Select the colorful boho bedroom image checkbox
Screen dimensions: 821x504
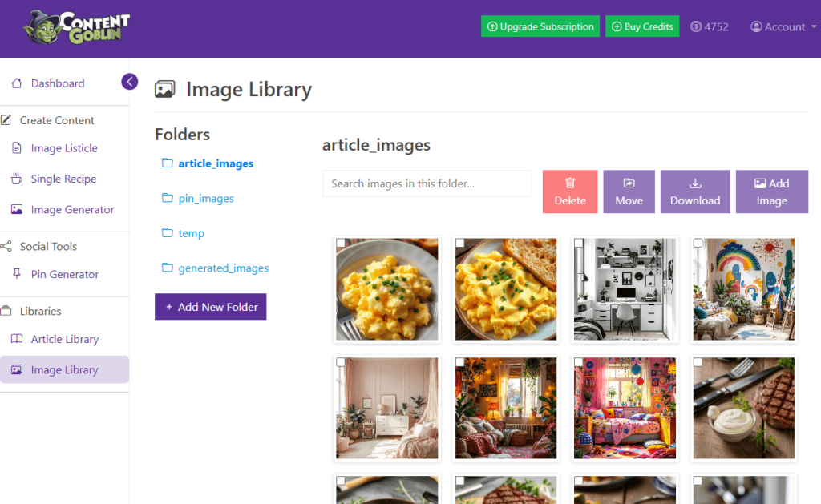pyautogui.click(x=579, y=361)
